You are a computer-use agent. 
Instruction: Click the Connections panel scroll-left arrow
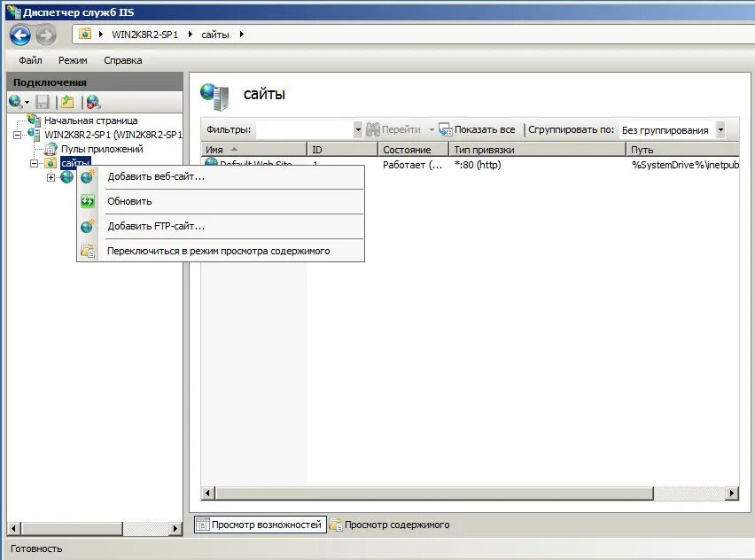13,528
